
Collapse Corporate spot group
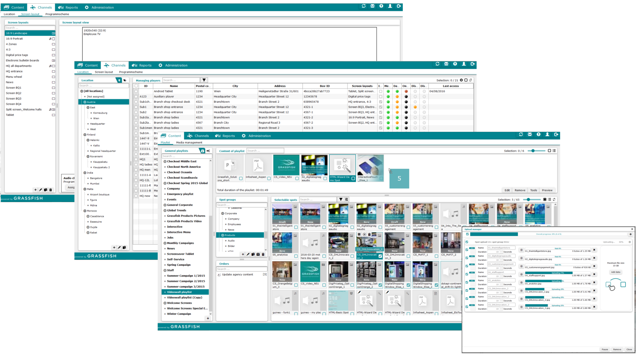point(222,214)
